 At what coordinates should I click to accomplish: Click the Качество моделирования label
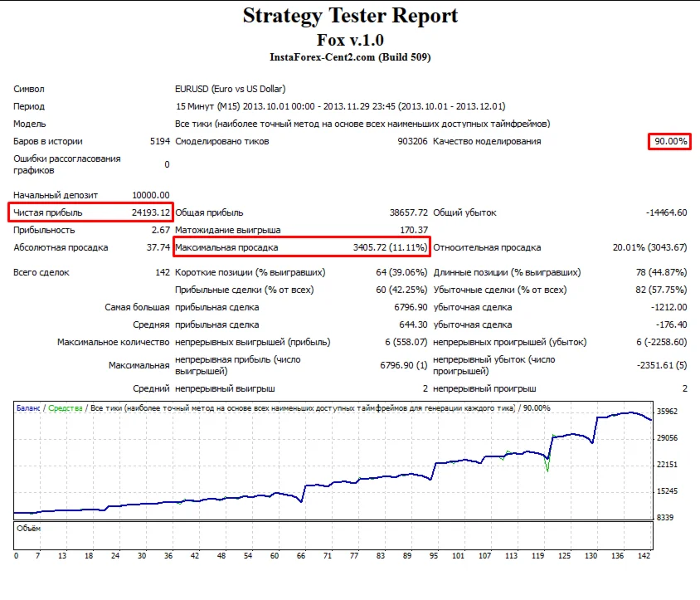[487, 141]
